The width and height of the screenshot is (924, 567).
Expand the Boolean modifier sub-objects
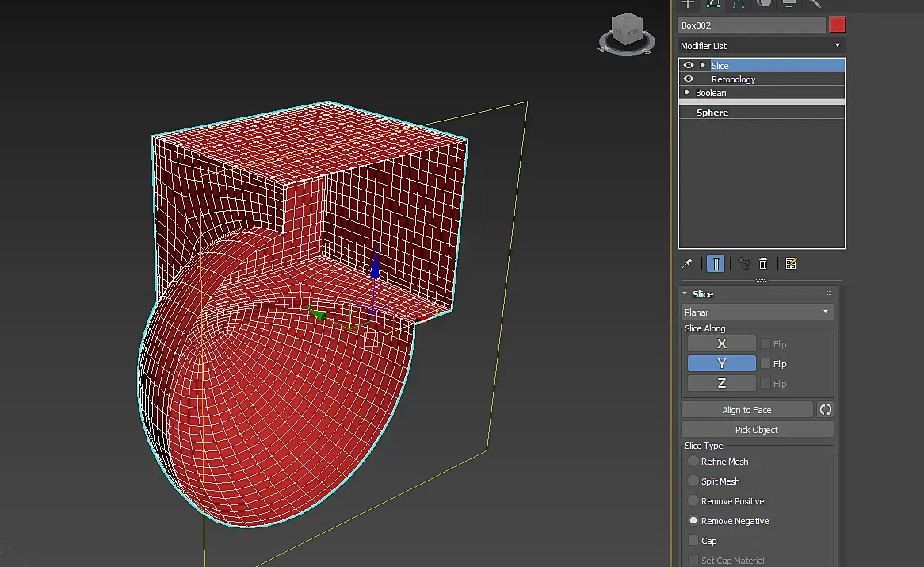pos(687,93)
